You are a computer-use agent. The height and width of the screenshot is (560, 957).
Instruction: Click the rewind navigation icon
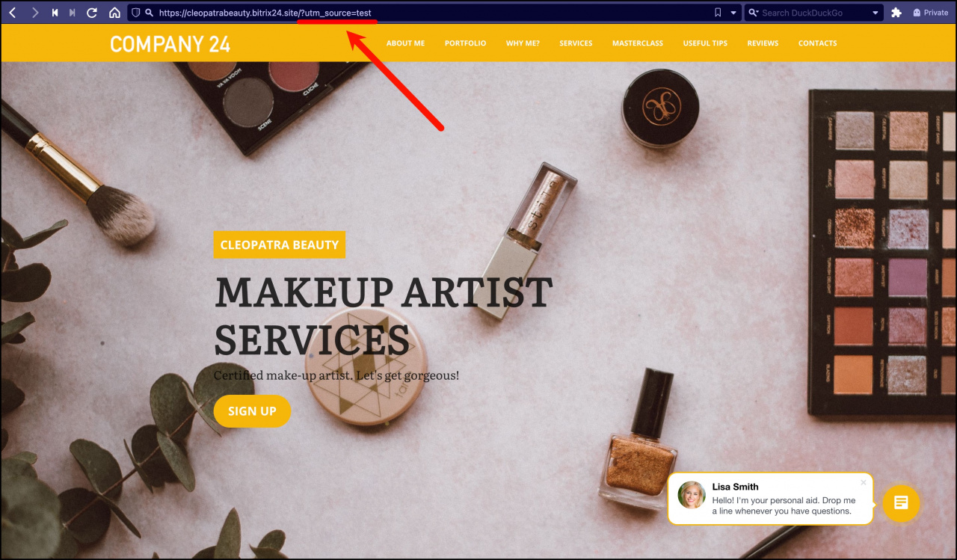pyautogui.click(x=55, y=13)
